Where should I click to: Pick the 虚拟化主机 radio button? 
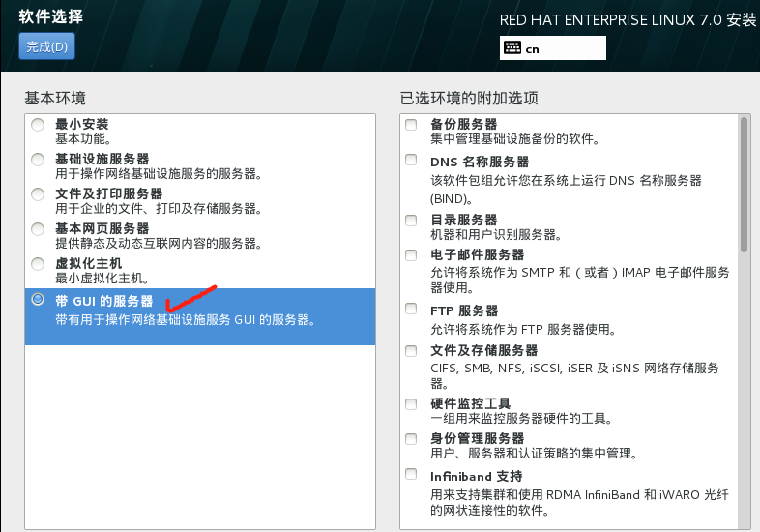click(38, 264)
